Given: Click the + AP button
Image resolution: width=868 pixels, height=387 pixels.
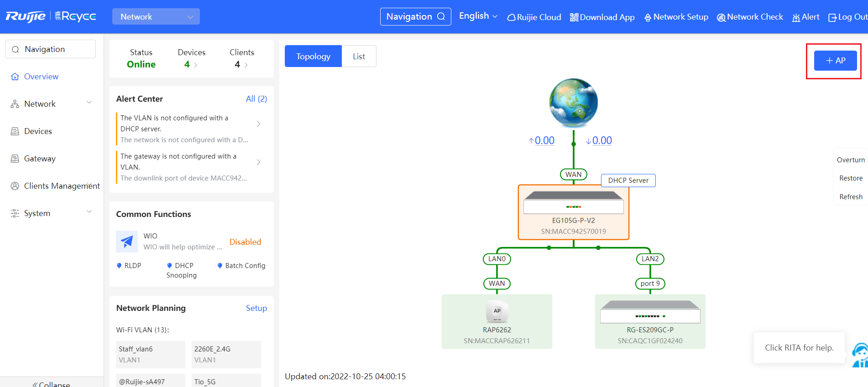Looking at the screenshot, I should click(x=836, y=61).
